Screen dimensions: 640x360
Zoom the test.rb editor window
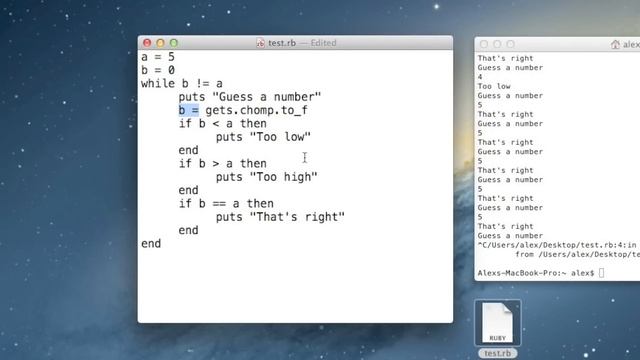pos(174,43)
